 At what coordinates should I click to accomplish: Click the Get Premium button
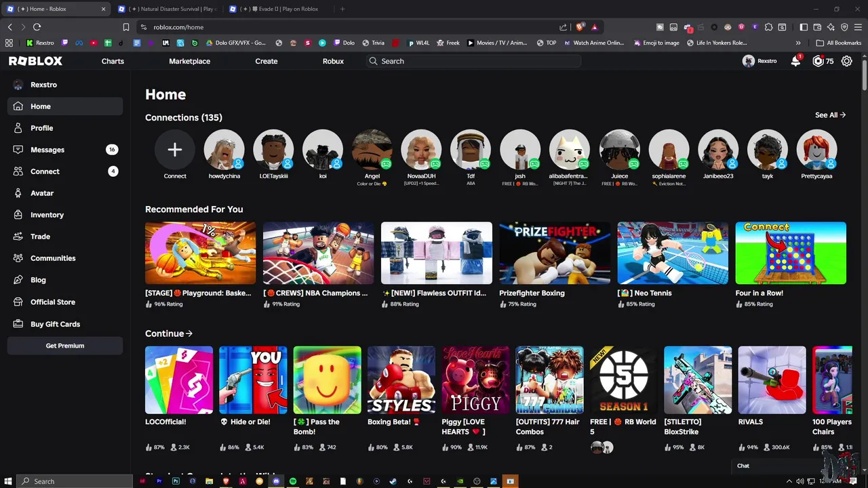coord(65,346)
